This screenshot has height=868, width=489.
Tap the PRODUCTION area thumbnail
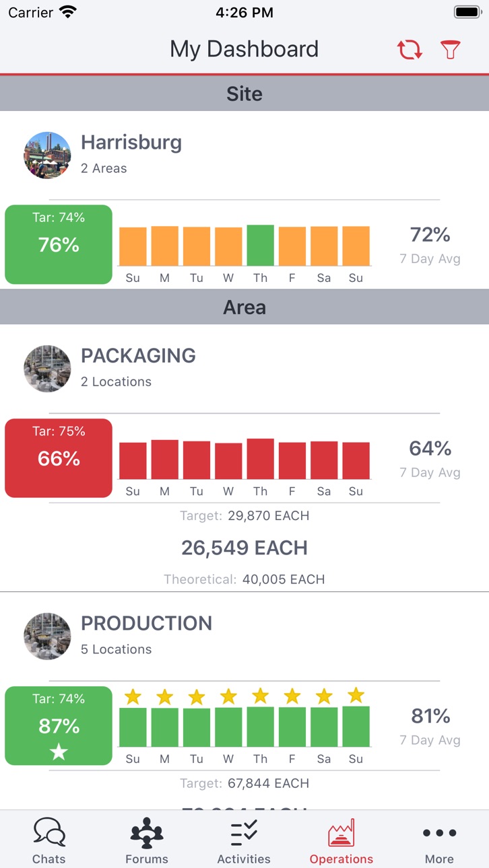[47, 636]
